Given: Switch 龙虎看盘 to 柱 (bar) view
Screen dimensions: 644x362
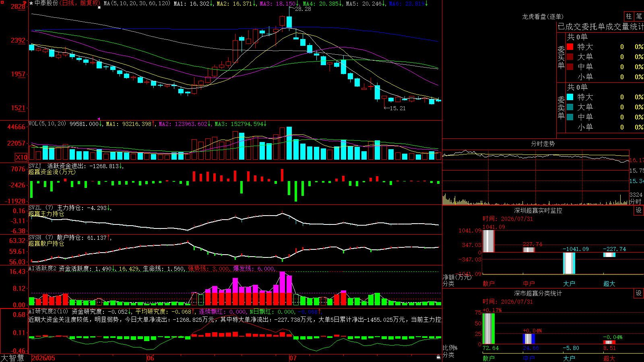Looking at the screenshot, I should click(x=629, y=16).
